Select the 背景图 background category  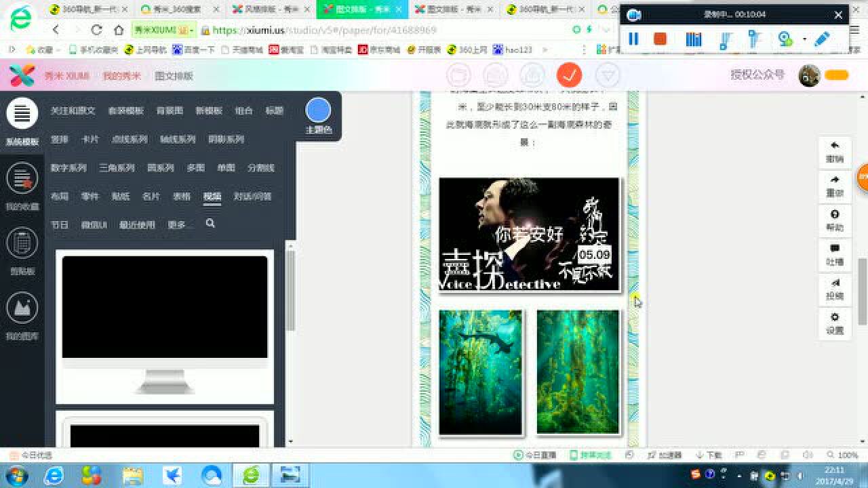[170, 110]
